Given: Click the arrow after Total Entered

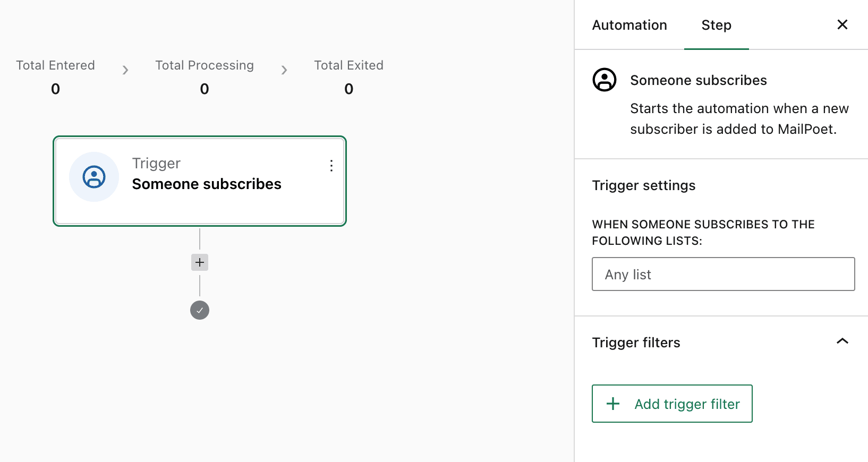Looking at the screenshot, I should [125, 70].
